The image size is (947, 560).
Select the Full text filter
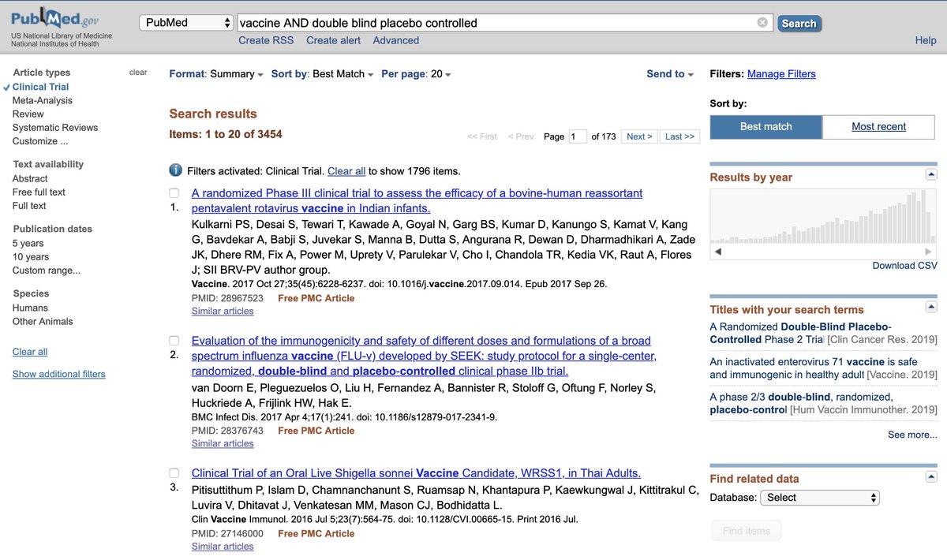pos(29,206)
